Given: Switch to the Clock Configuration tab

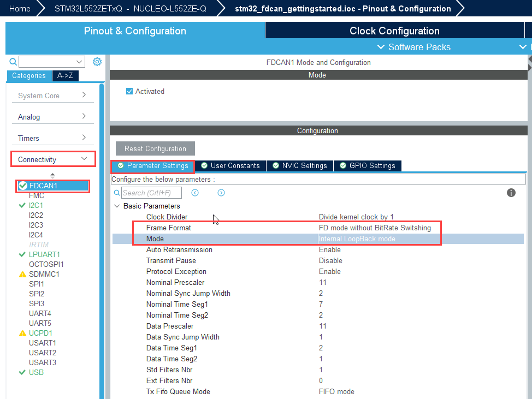Looking at the screenshot, I should click(x=394, y=31).
